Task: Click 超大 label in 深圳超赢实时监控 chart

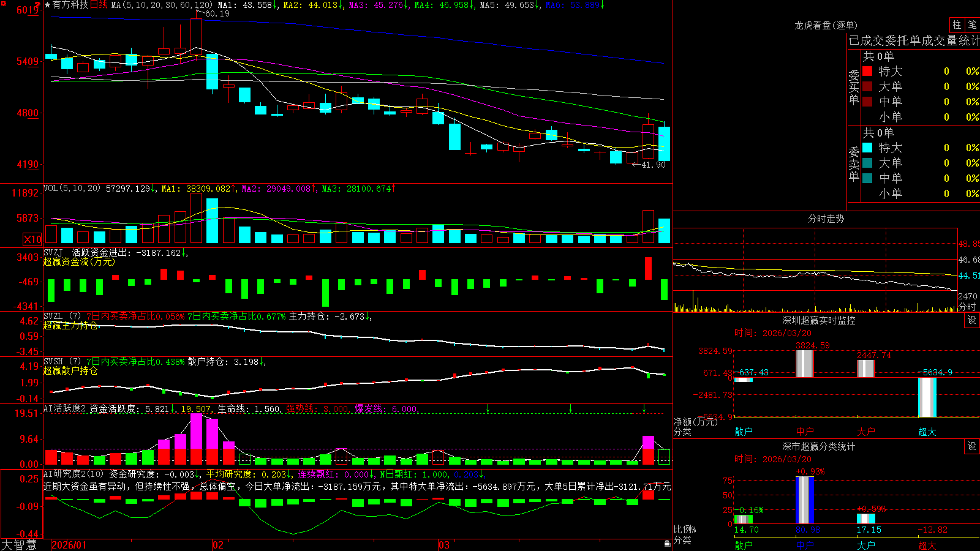Action: [x=927, y=432]
